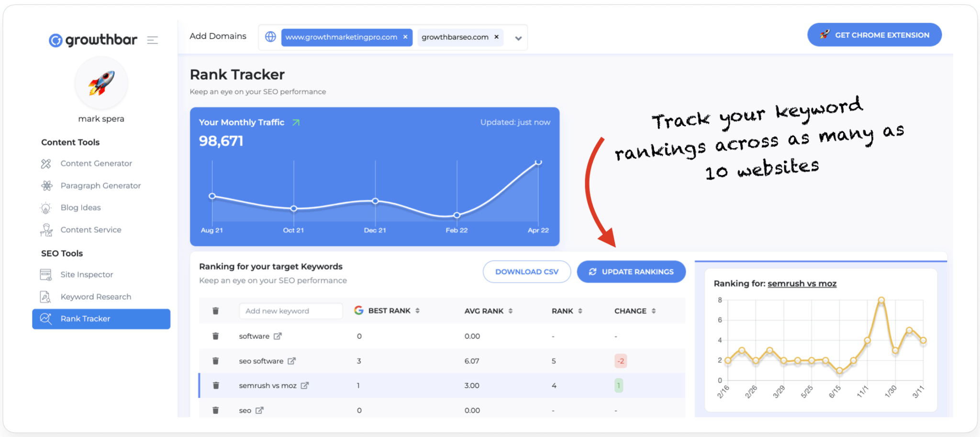Delete the software keyword row
Screen dimensions: 980x437
(216, 336)
